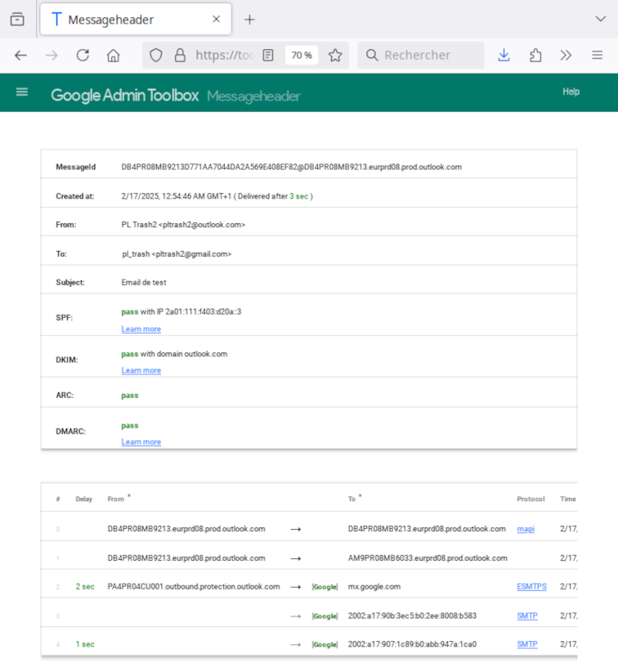Sort hops using the From column arrow
Image resolution: width=618 pixels, height=672 pixels.
[129, 495]
